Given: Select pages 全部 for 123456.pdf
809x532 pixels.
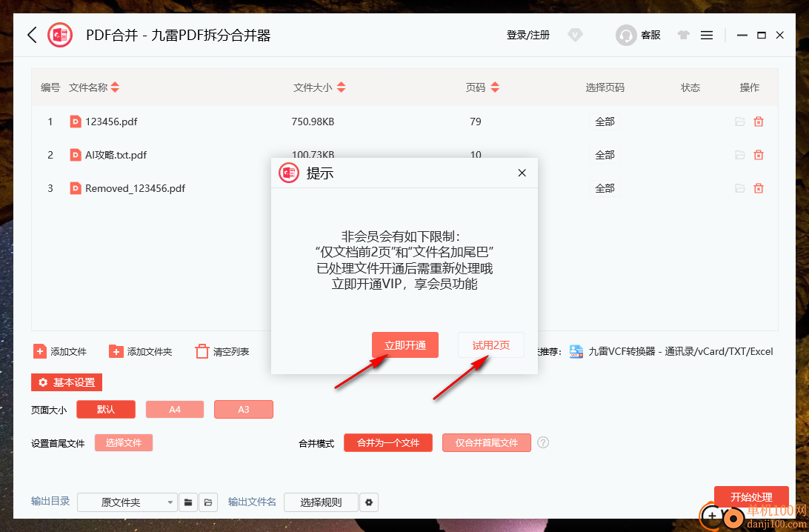Looking at the screenshot, I should tap(605, 122).
